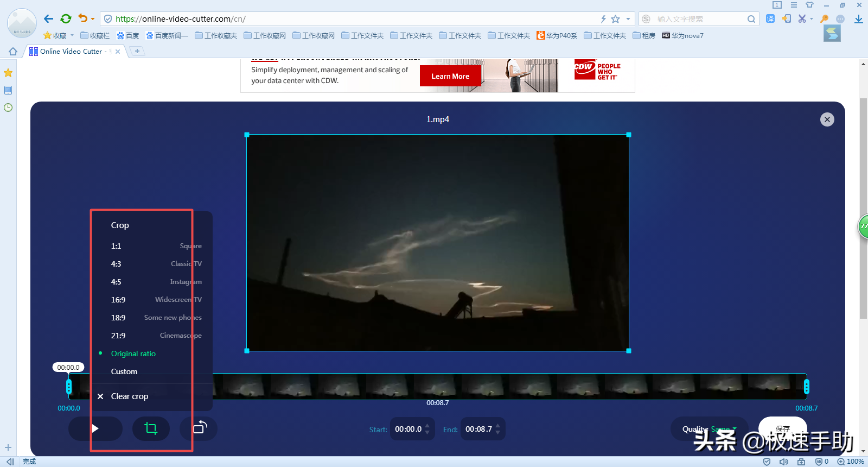Viewport: 868px width, 467px height.
Task: Bookmark the page with the star icon
Action: pos(615,19)
